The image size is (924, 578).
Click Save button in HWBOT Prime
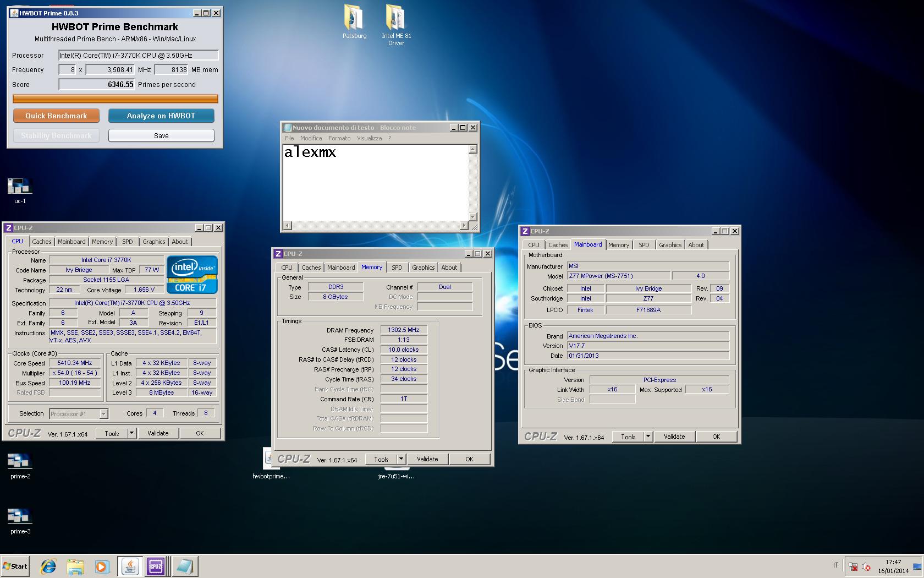click(x=161, y=135)
